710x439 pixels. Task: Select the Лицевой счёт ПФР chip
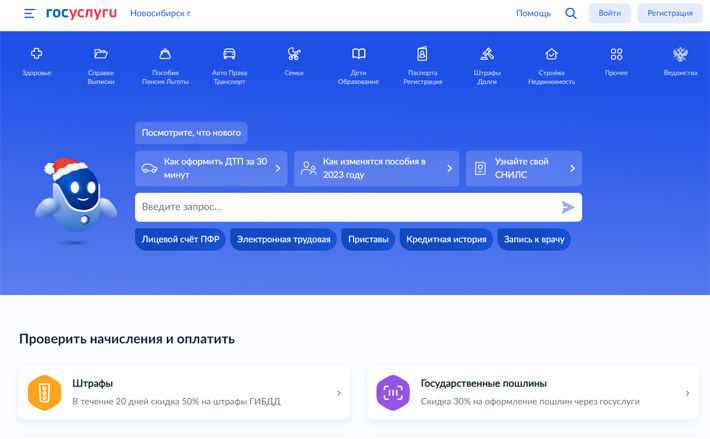(x=180, y=239)
